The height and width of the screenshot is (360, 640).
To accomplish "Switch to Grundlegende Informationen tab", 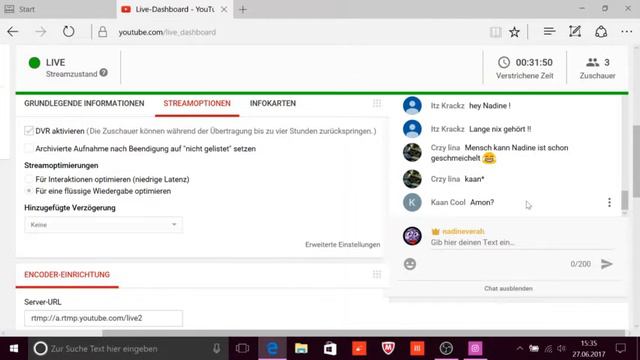I will (84, 103).
